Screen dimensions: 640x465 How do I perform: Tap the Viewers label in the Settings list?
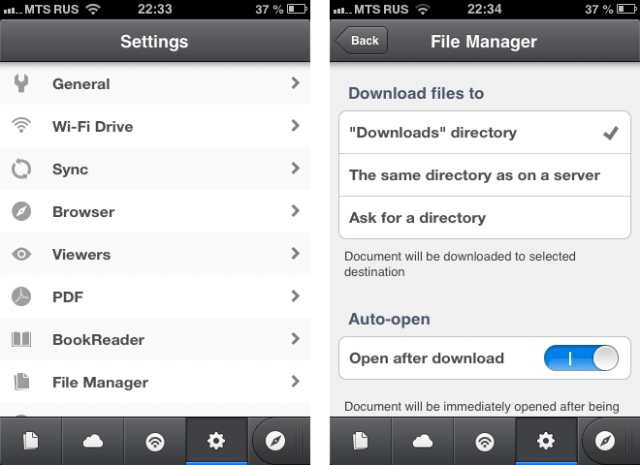81,255
